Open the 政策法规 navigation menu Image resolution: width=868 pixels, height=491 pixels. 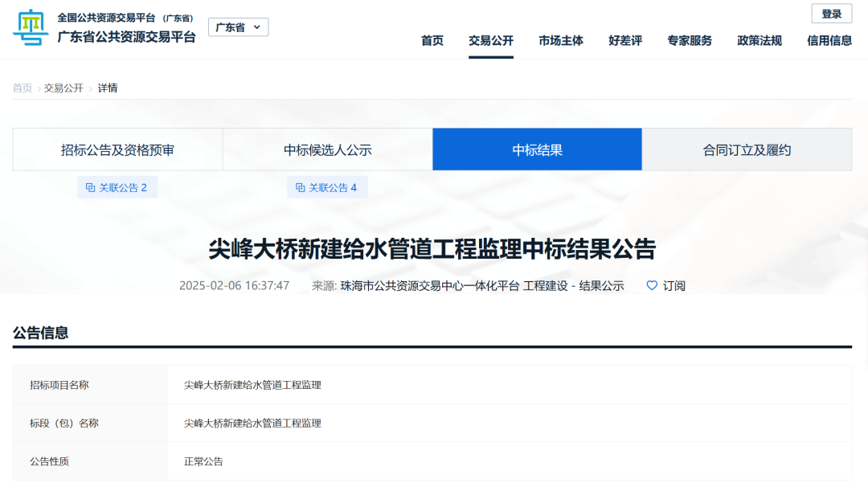759,40
